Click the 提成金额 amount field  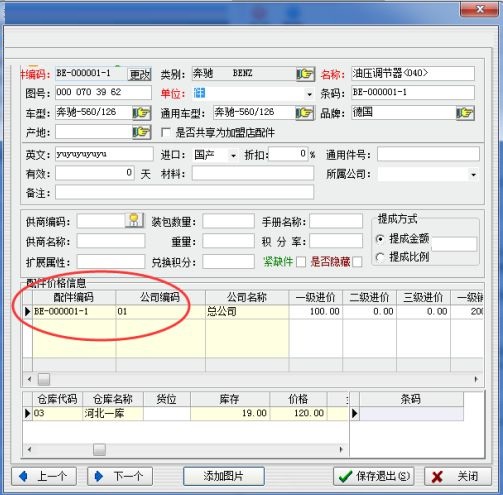click(454, 244)
